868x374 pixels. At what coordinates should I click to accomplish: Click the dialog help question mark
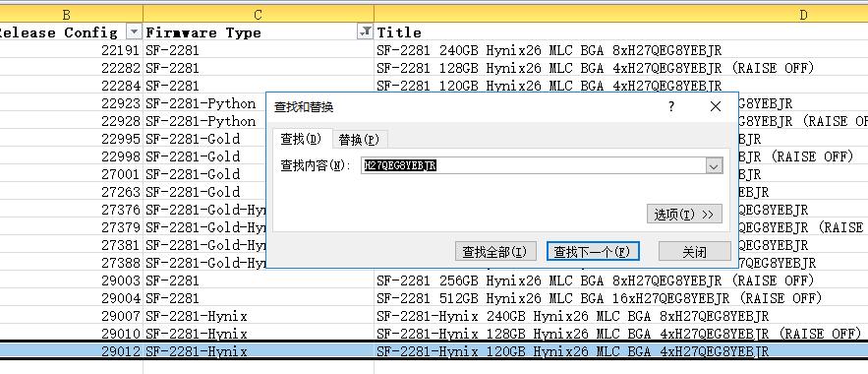pos(671,106)
